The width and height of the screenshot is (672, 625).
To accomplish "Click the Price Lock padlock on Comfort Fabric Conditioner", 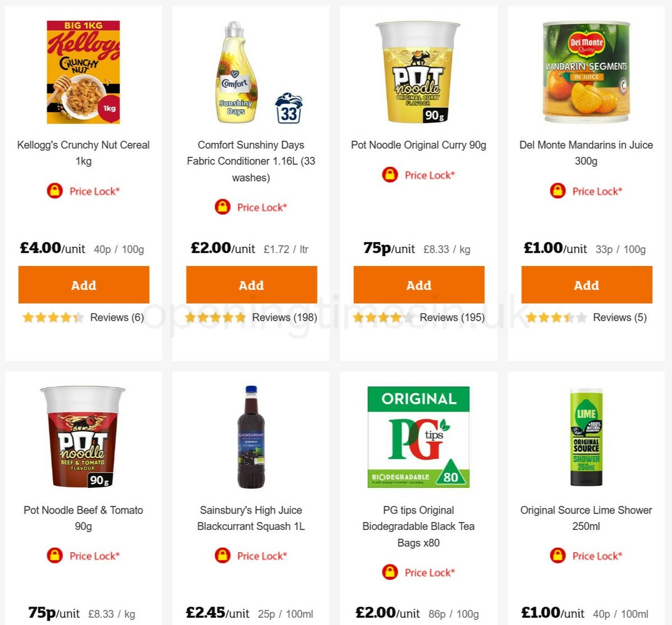I will pyautogui.click(x=222, y=207).
